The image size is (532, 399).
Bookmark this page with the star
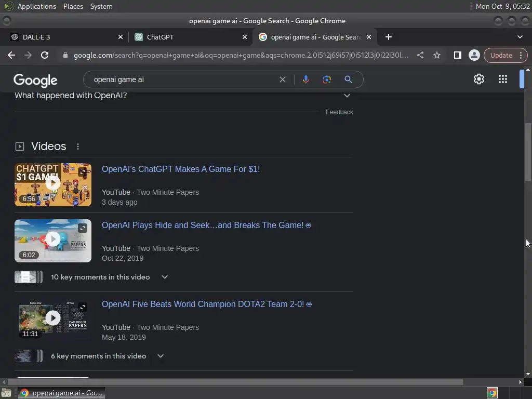pyautogui.click(x=436, y=55)
